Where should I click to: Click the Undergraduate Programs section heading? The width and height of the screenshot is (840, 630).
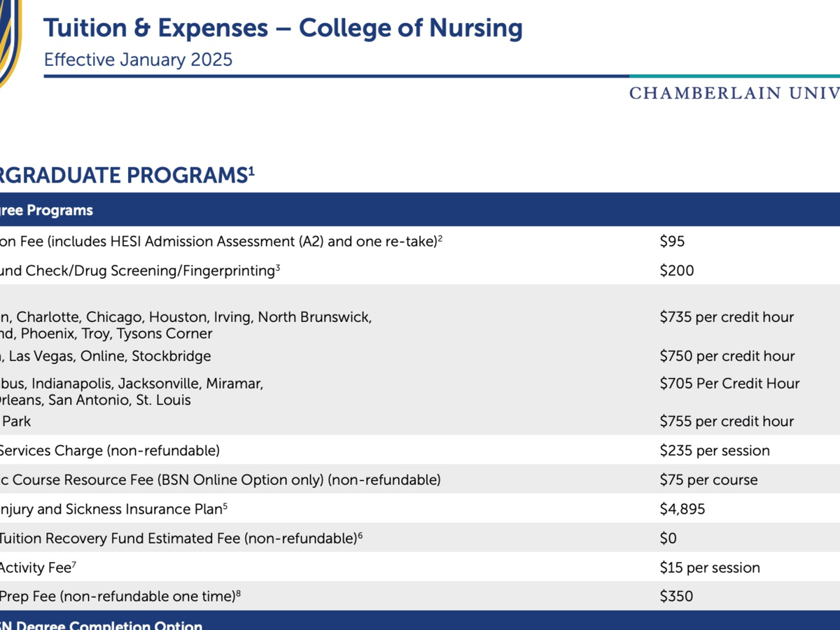pos(126,174)
